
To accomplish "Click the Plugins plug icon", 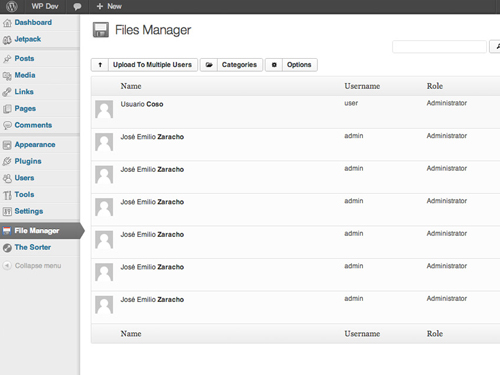I will tap(7, 162).
